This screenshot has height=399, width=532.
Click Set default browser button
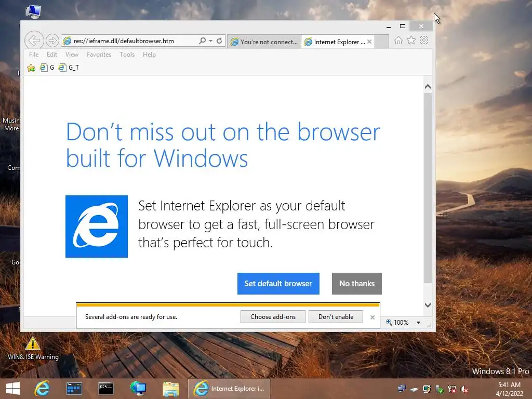[x=278, y=284]
